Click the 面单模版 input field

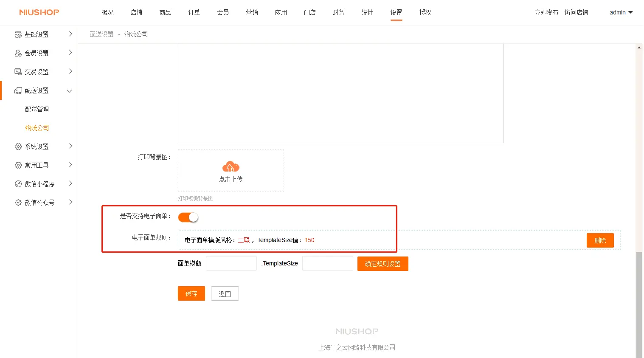[231, 263]
